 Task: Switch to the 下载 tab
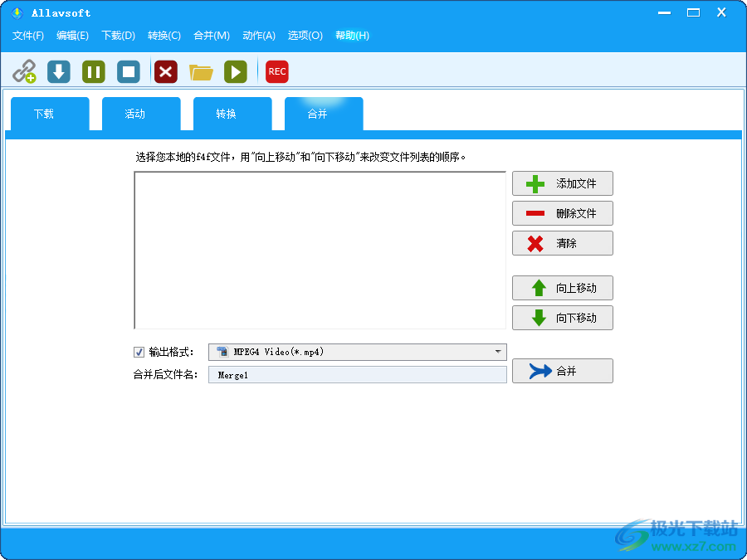pos(50,114)
